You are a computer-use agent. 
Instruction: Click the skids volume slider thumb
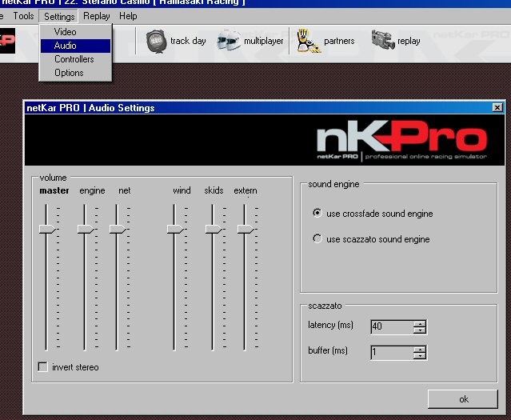click(x=214, y=229)
